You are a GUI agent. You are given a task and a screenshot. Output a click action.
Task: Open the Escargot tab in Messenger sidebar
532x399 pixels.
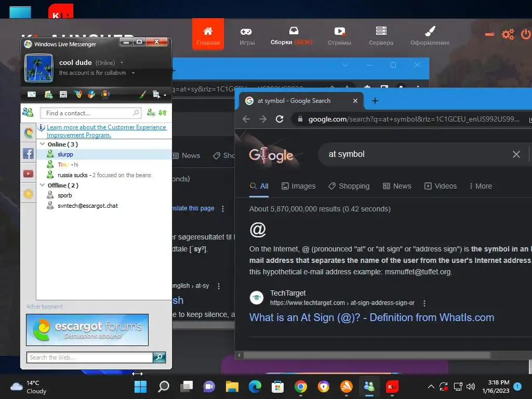[29, 132]
